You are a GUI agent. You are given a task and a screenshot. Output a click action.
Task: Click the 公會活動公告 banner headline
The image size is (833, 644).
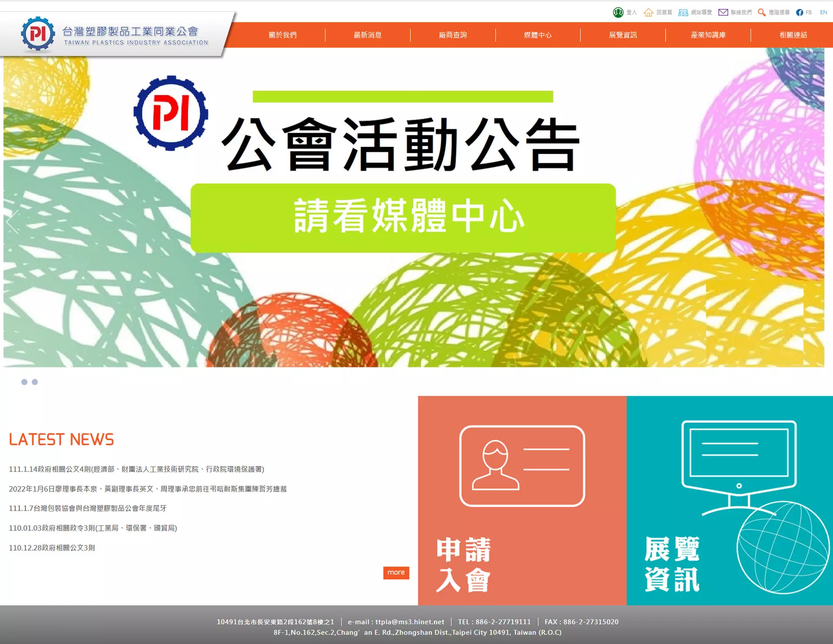point(401,144)
